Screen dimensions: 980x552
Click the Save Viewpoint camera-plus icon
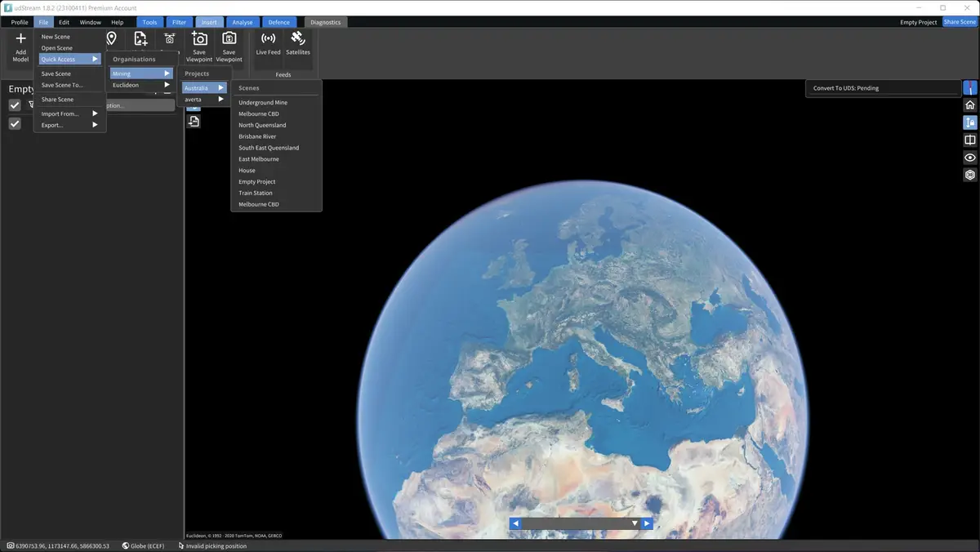[x=199, y=38]
